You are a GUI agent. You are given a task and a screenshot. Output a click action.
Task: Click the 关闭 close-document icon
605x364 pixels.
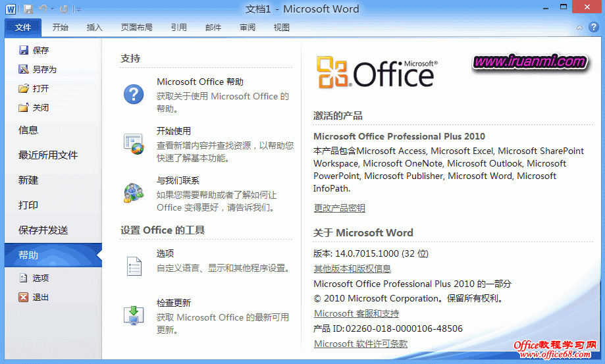point(24,107)
